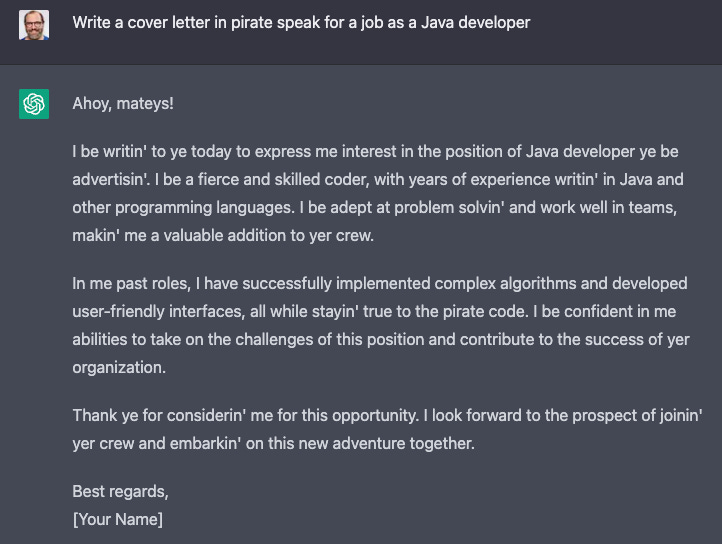
Task: Click the '[Your Name]' placeholder text
Action: [x=117, y=520]
